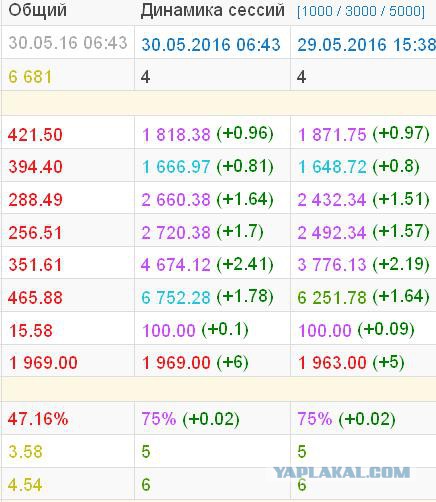This screenshot has height=502, width=436.
Task: Select the 1 969.00 (+6) cell
Action: (212, 362)
